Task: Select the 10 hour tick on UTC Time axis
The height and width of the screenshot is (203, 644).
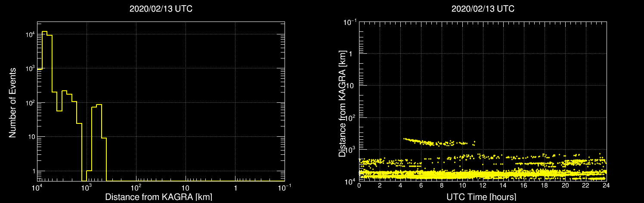Action: (462, 186)
